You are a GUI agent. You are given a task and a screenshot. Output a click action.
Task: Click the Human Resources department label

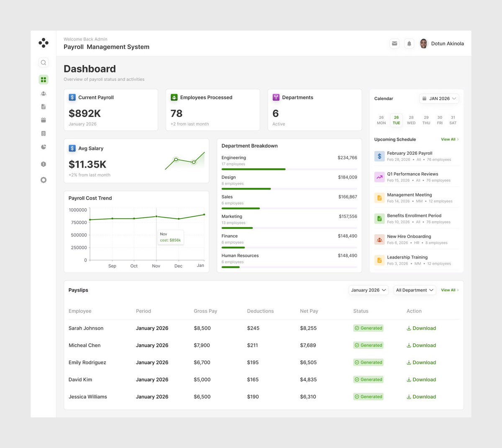(240, 256)
